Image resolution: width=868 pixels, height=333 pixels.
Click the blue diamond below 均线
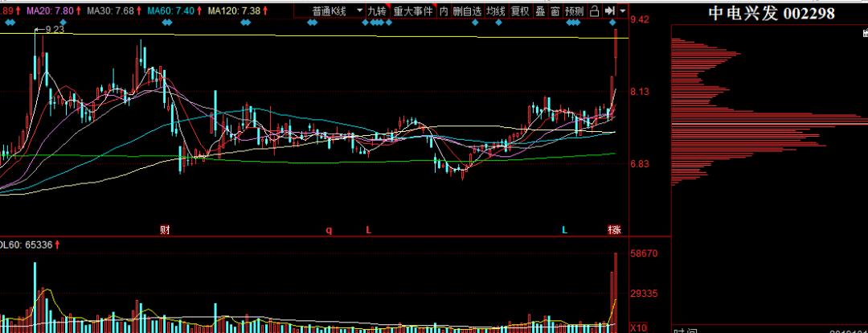(x=498, y=23)
